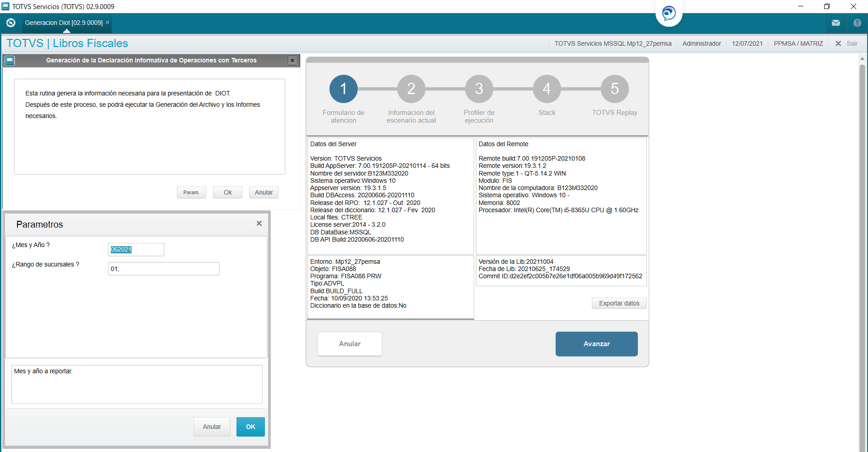The width and height of the screenshot is (868, 452).
Task: Select the Generacion Diot [02.9.0009] tab
Action: (x=64, y=23)
